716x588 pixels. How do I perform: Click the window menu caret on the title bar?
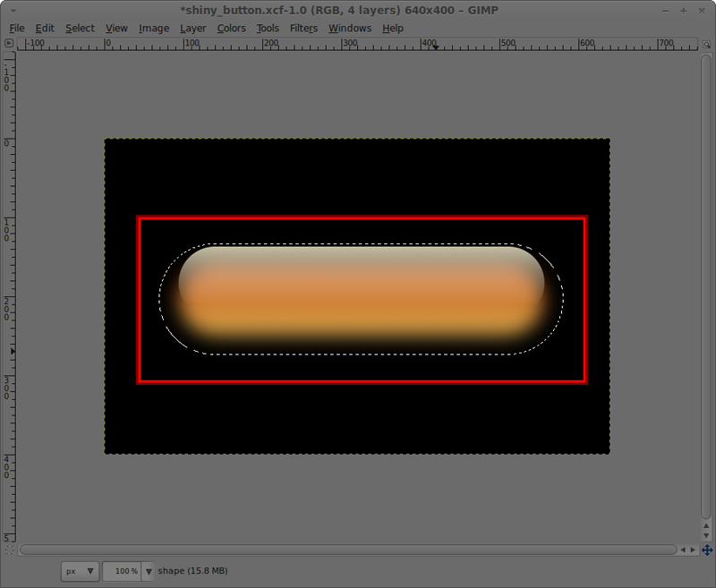pyautogui.click(x=12, y=10)
